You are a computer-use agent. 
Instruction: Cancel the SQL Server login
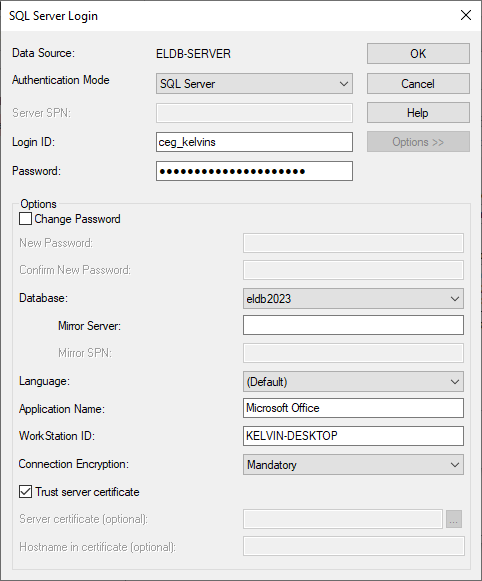coord(418,84)
